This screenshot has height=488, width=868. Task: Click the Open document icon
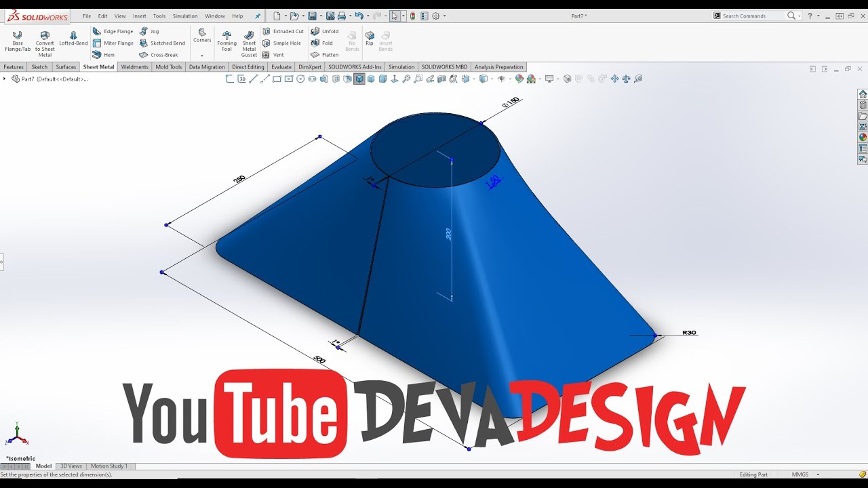tap(294, 16)
